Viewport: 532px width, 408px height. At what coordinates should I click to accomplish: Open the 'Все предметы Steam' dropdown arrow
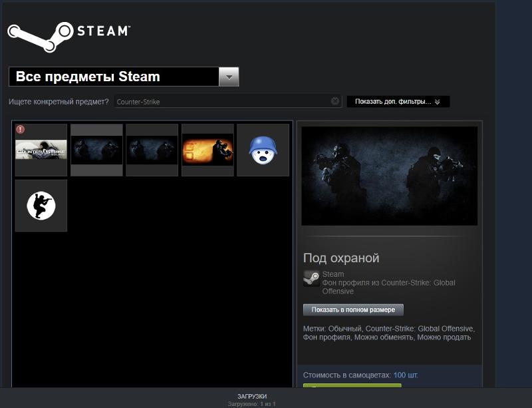[229, 77]
